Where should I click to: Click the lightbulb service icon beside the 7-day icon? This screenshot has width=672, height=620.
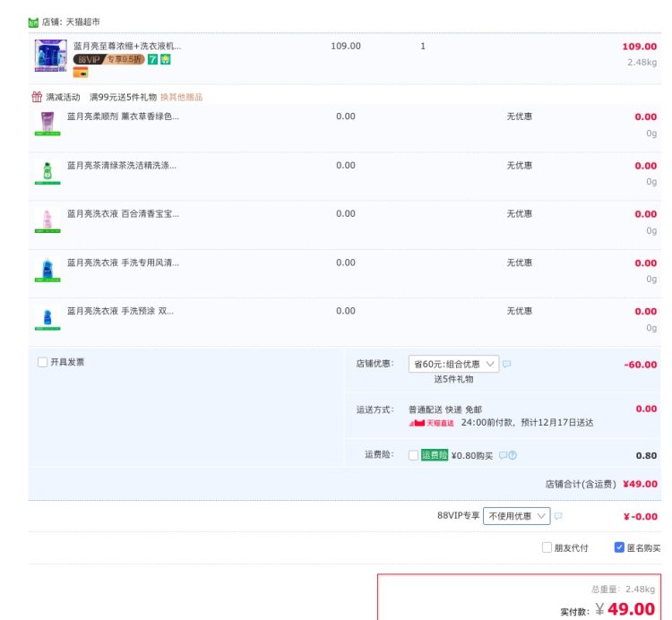166,59
